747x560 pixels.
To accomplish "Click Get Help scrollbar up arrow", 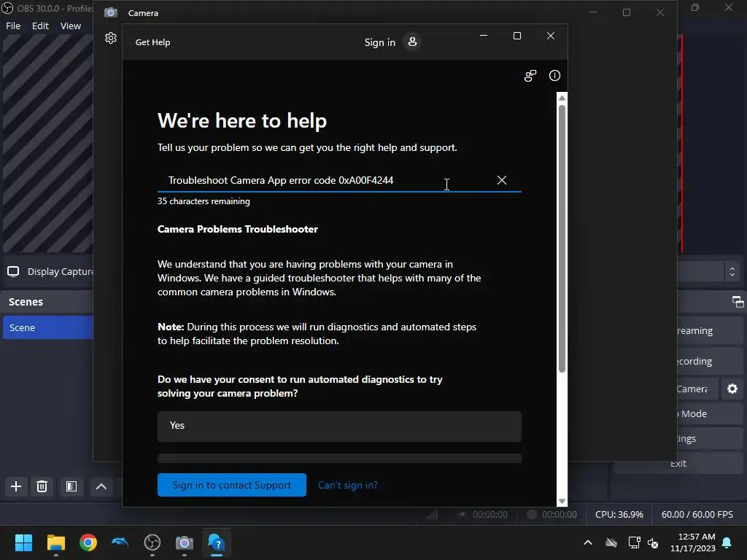I will pyautogui.click(x=562, y=98).
